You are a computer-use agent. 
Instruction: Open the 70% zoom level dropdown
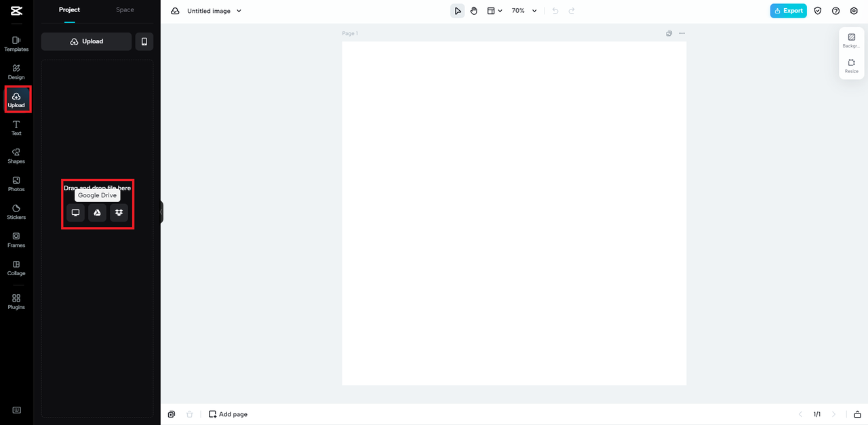[x=524, y=11]
